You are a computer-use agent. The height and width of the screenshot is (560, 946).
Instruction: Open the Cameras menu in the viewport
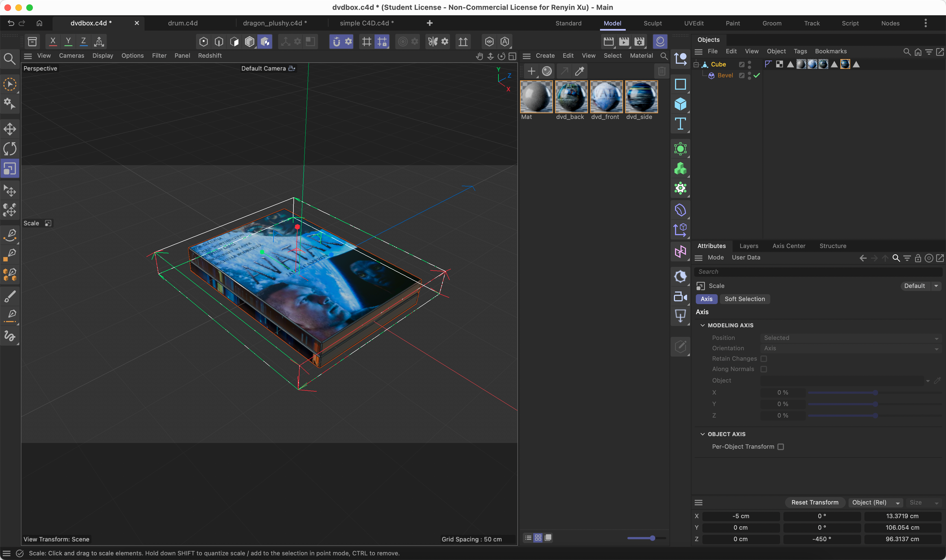pyautogui.click(x=71, y=56)
